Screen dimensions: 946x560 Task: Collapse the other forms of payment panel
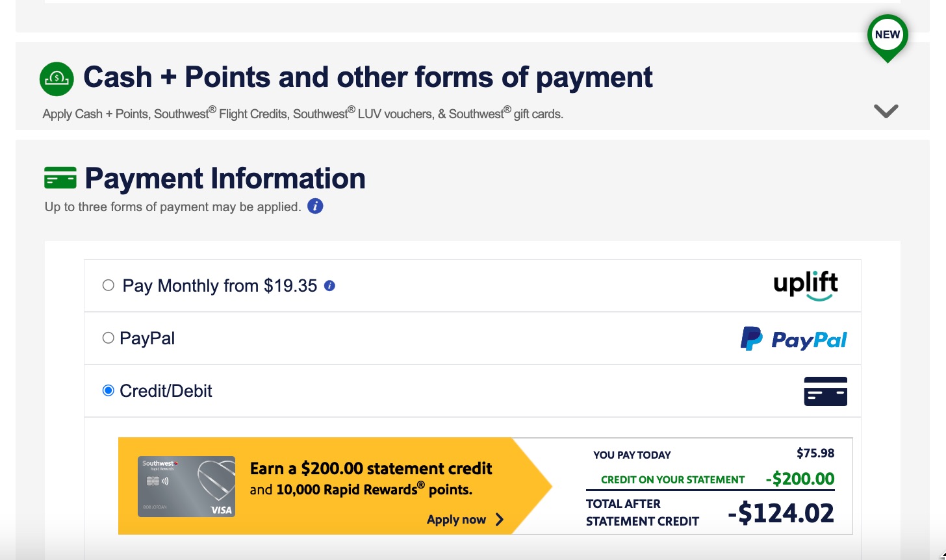click(885, 110)
